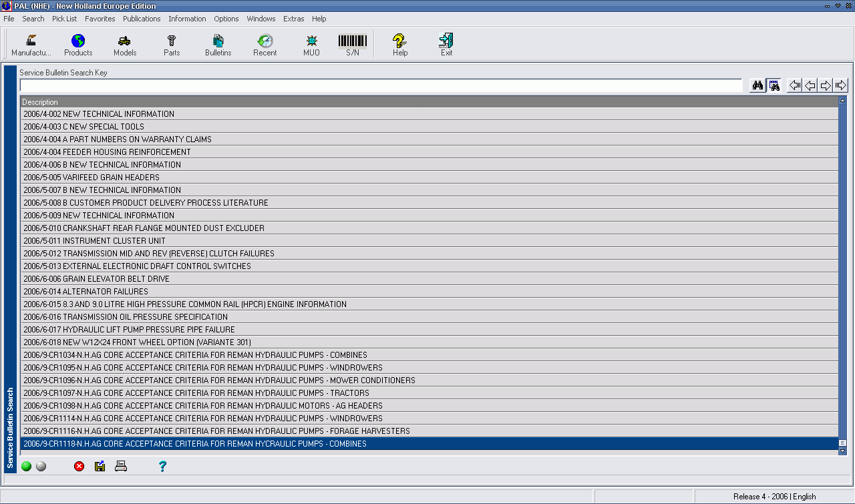Click the green status ball button
This screenshot has height=504, width=855.
27,466
